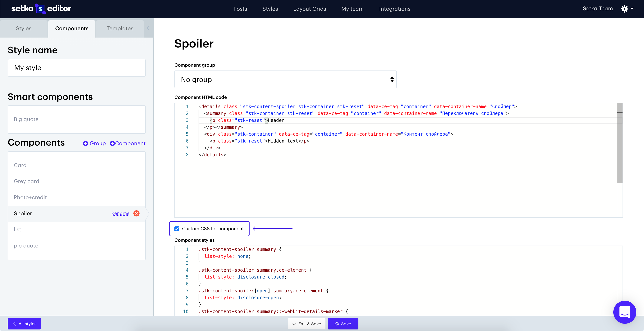Click the stepper arrows on No group selector
The width and height of the screenshot is (644, 331).
pos(392,79)
